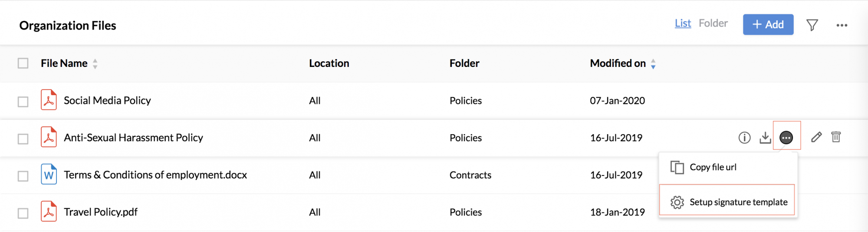View info for Anti-Sexual Harassment Policy
Screen dimensions: 868x232
pos(744,138)
